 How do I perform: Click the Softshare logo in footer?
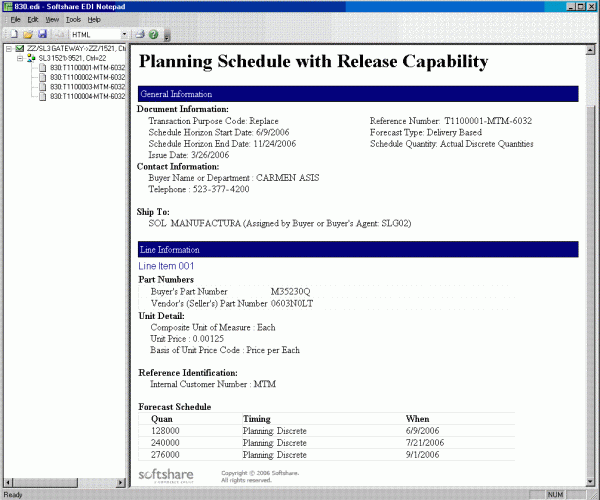[x=166, y=476]
